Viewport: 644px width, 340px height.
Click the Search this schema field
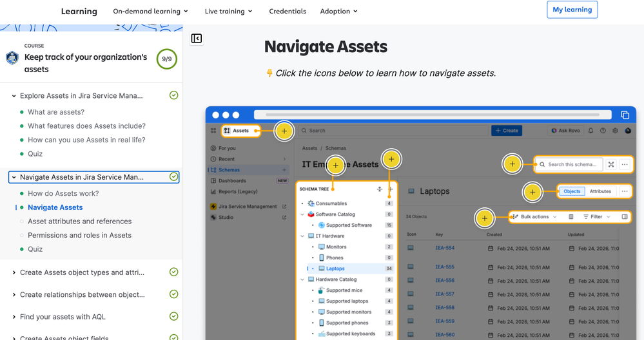click(x=569, y=164)
